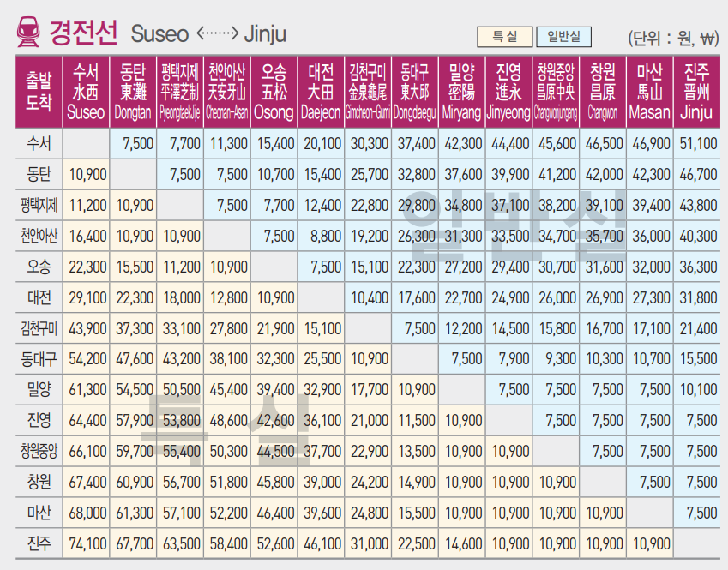Click the 일반실 legend swatch
The height and width of the screenshot is (570, 728).
[x=563, y=37]
